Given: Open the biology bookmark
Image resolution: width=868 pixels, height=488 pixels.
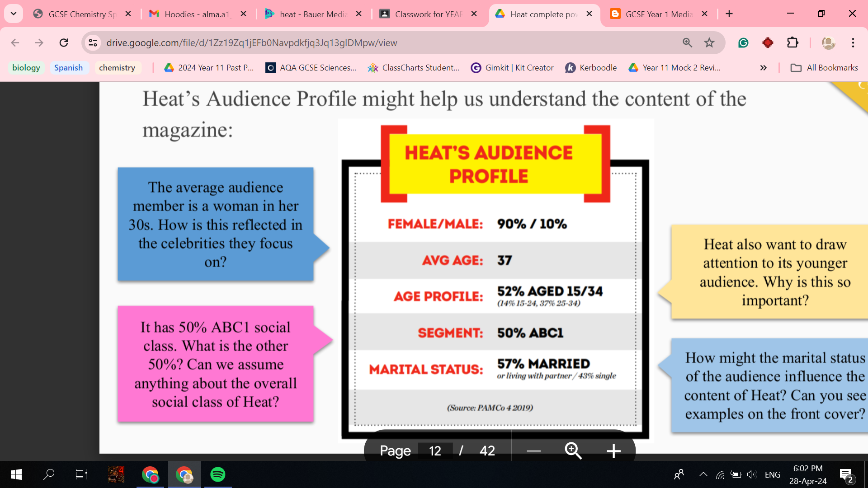Looking at the screenshot, I should click(26, 68).
